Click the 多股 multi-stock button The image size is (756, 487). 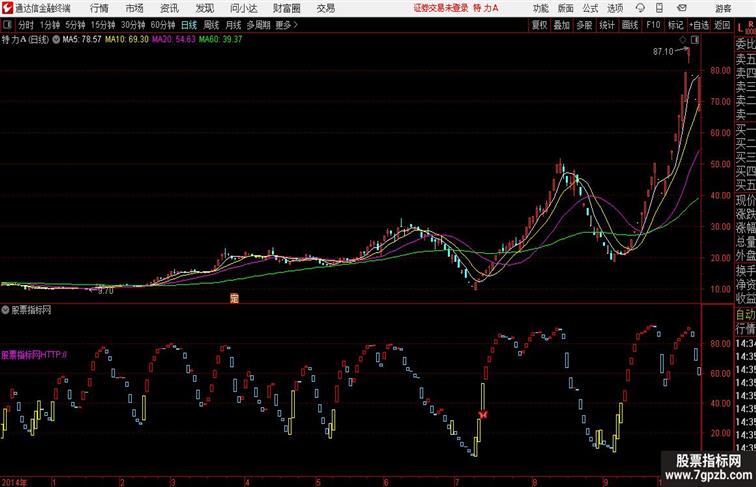tap(584, 25)
